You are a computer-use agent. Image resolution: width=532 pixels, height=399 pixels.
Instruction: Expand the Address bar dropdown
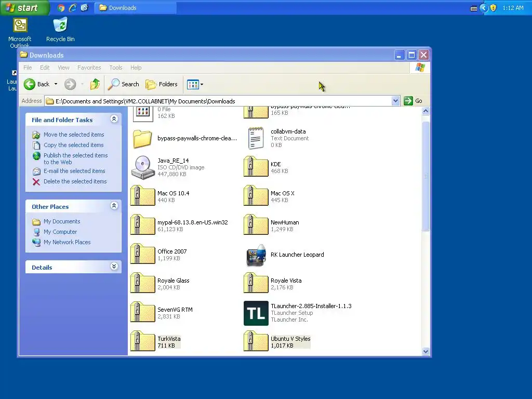[395, 101]
